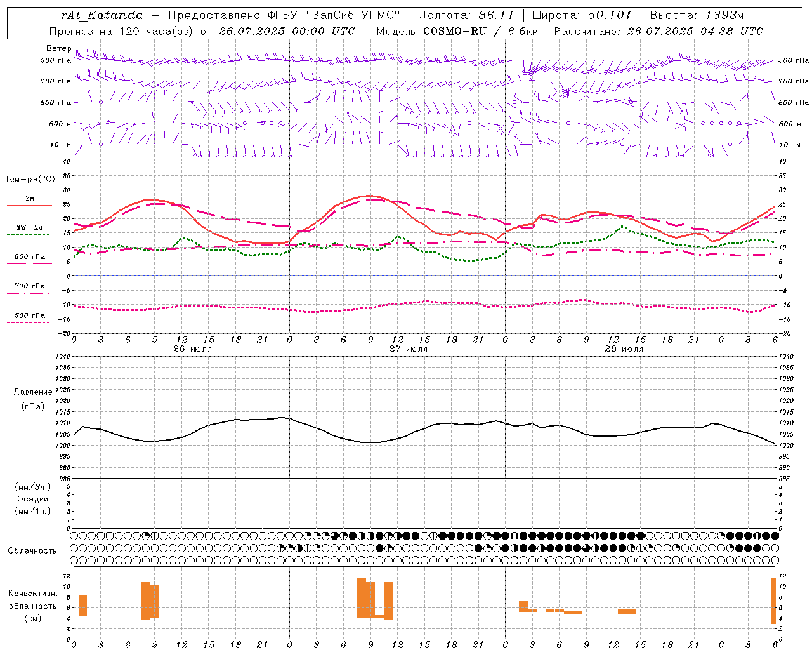The image size is (812, 650).
Task: Click the (мм/3ч.) precipitation unit label
Action: coord(33,487)
